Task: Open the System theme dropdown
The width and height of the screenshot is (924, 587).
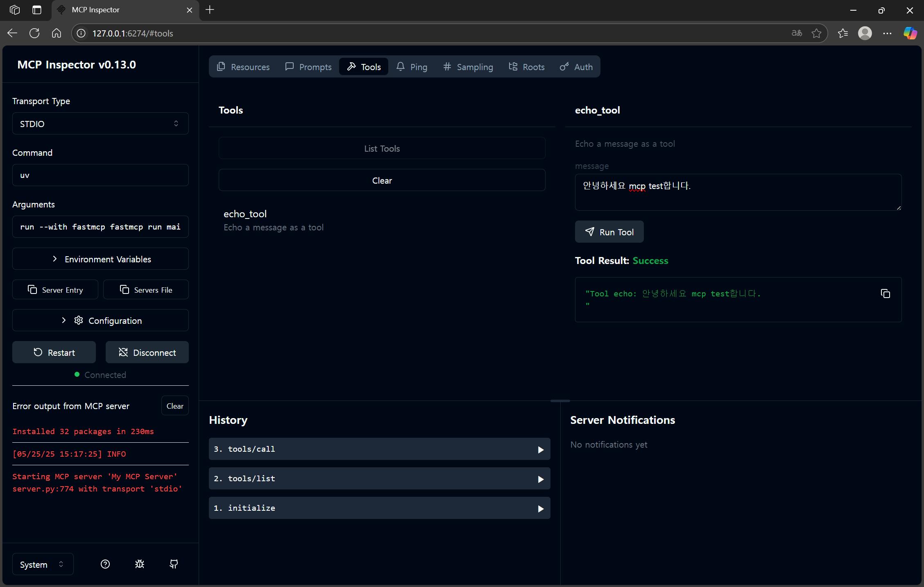Action: (43, 564)
